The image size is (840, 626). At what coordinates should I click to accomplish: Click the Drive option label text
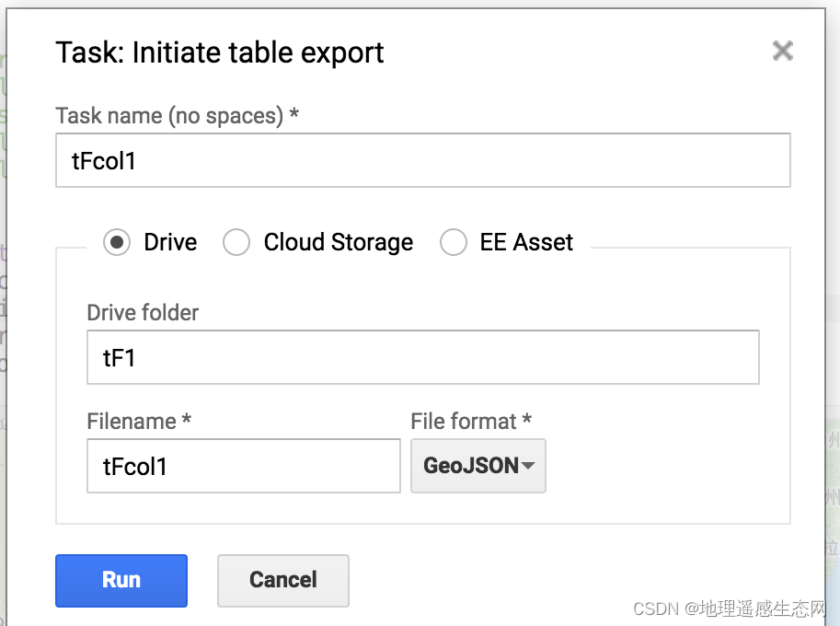170,242
